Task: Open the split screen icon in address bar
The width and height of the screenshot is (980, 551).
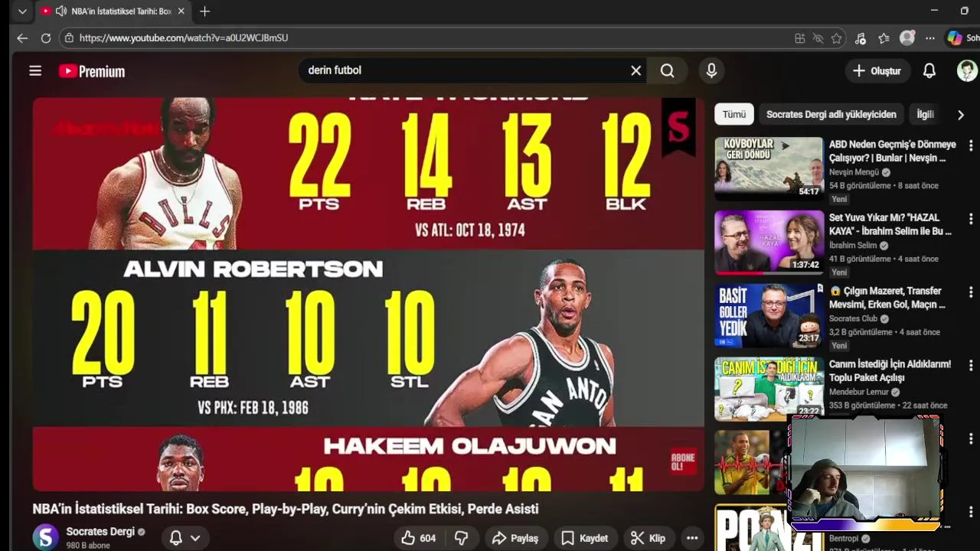Action: pyautogui.click(x=799, y=38)
